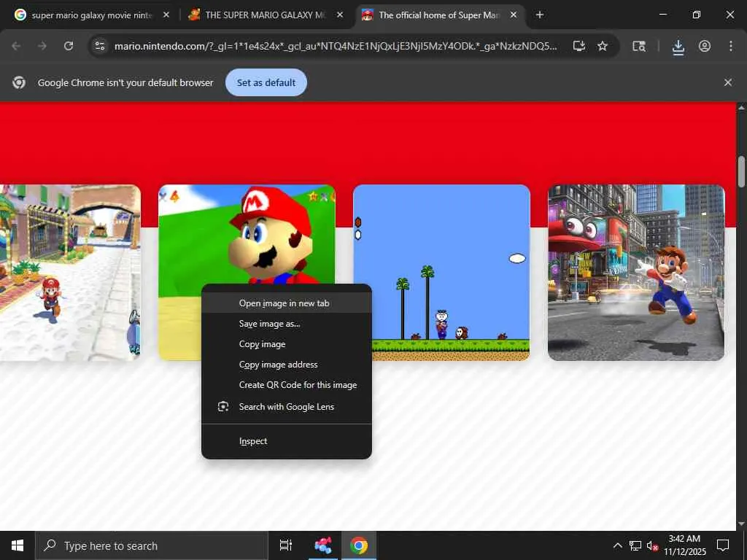Click the Google Lens icon in context menu
Image resolution: width=747 pixels, height=560 pixels.
223,407
